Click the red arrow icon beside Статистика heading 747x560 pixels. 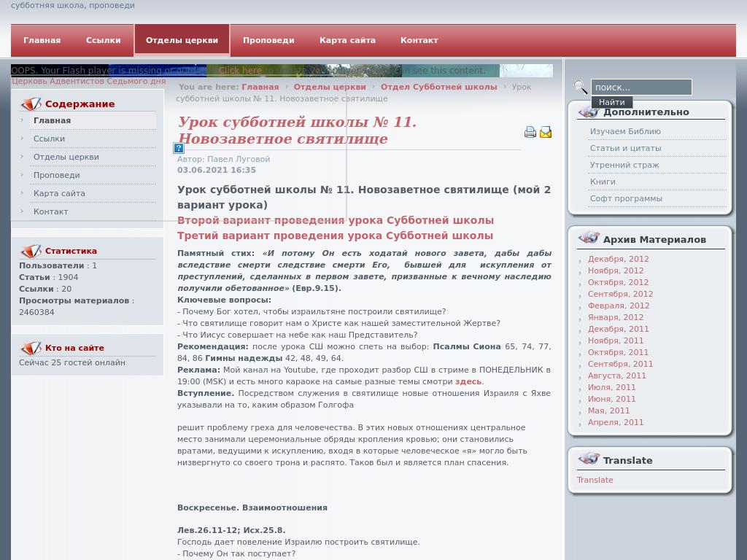tap(31, 250)
